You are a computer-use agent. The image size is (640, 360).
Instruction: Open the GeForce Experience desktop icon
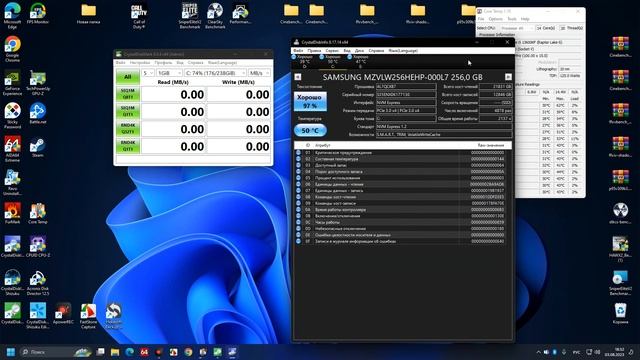click(12, 83)
